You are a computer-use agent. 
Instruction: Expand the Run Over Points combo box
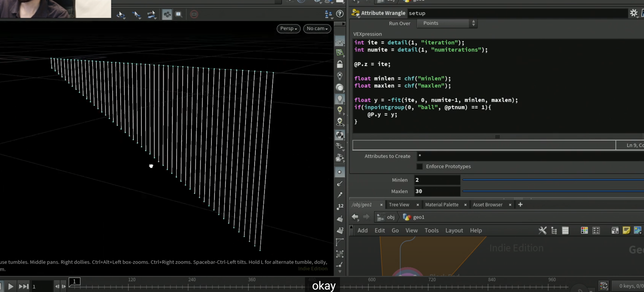[447, 23]
